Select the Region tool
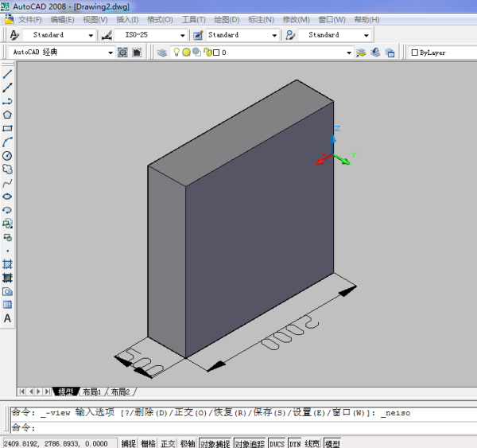The height and width of the screenshot is (448, 477). pyautogui.click(x=7, y=292)
